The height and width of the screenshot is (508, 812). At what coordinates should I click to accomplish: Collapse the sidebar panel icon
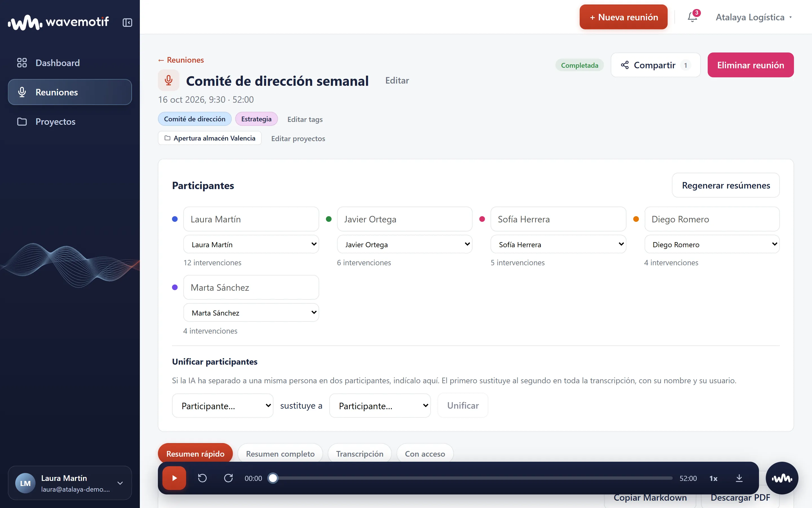pyautogui.click(x=127, y=23)
